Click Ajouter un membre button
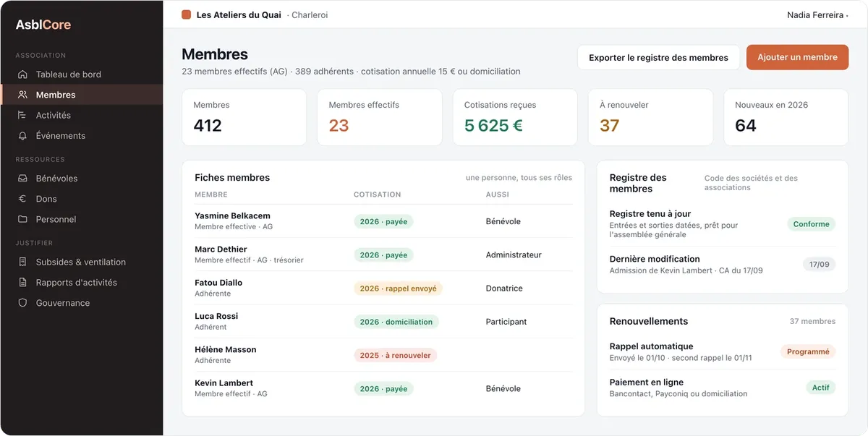The width and height of the screenshot is (868, 436). tap(797, 57)
